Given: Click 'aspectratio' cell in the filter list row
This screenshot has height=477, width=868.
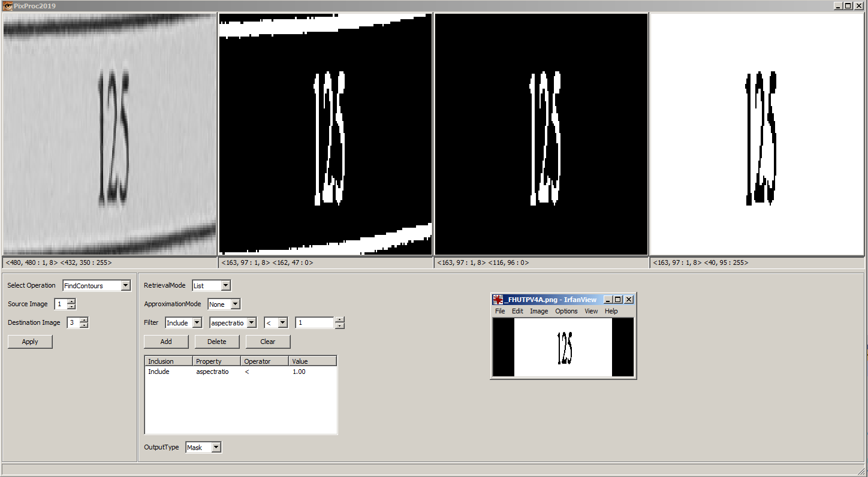Looking at the screenshot, I should [x=213, y=372].
